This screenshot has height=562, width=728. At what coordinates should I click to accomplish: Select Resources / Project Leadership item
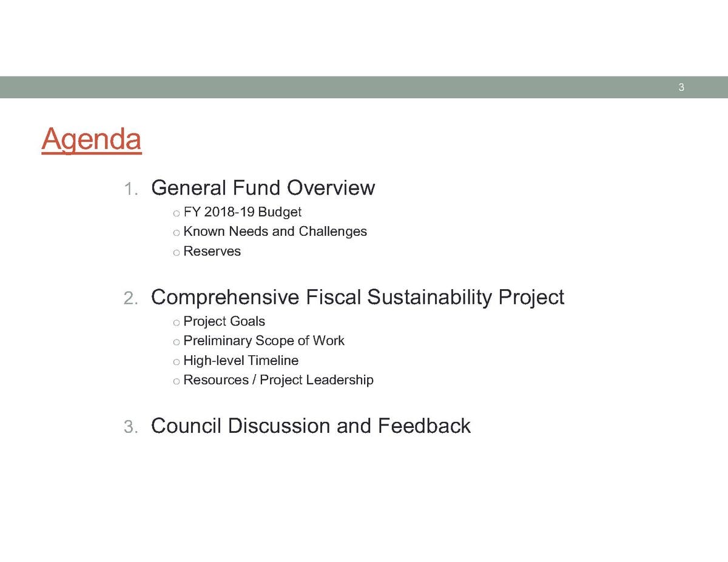click(278, 380)
